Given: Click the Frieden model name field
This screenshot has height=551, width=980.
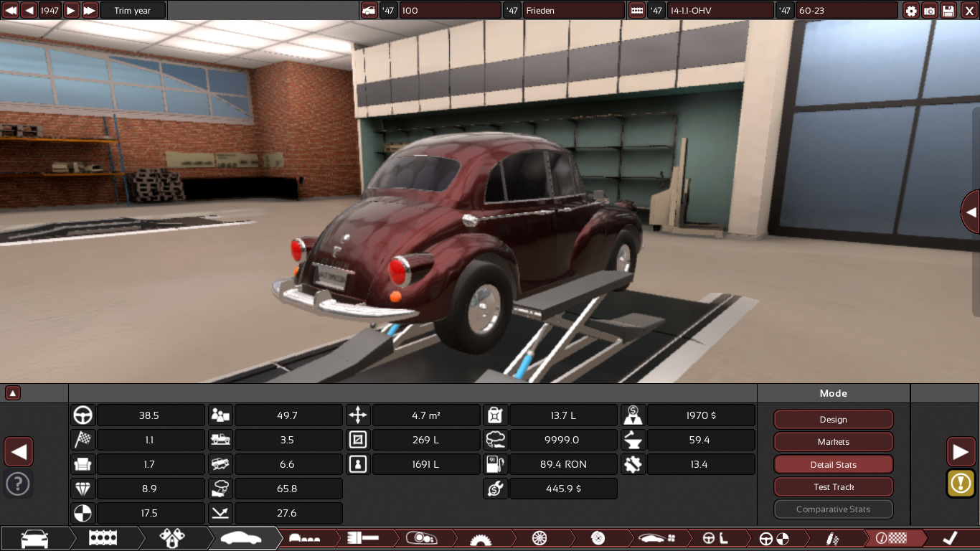Looking at the screenshot, I should (x=573, y=11).
